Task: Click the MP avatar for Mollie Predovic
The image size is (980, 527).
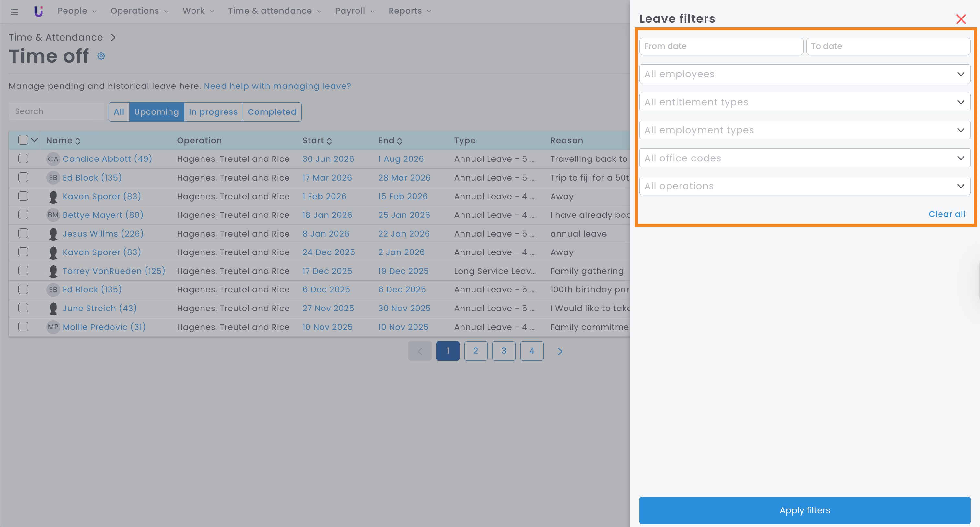Action: click(x=53, y=327)
